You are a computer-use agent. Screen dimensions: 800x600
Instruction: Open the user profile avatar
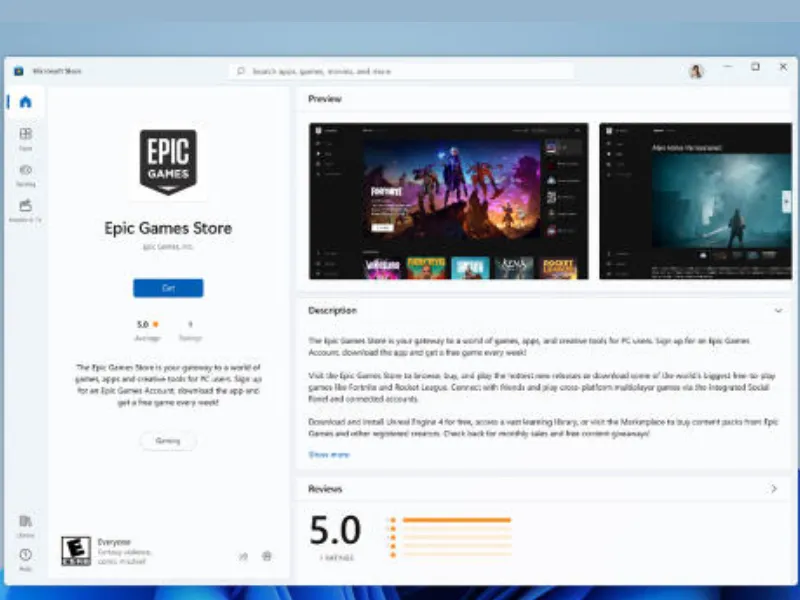pos(696,71)
